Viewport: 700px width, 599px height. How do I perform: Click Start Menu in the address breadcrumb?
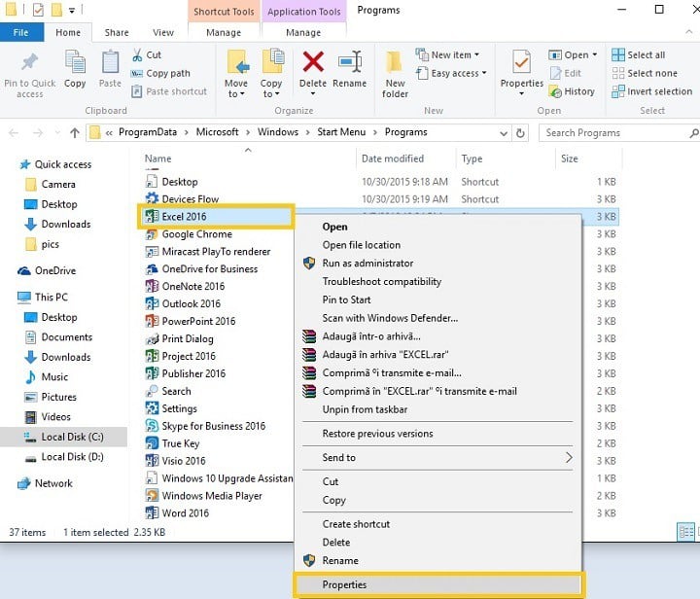coord(341,132)
